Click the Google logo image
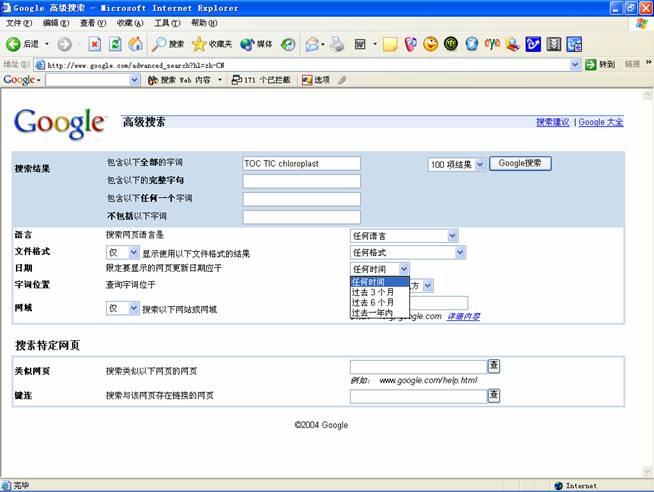Viewport: 654px width, 492px height. coord(59,123)
